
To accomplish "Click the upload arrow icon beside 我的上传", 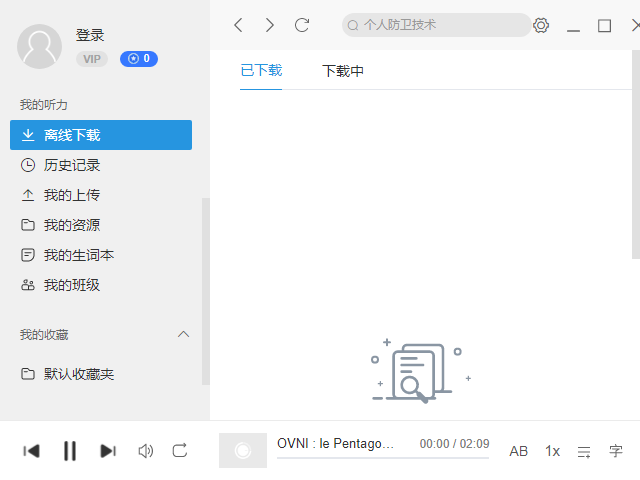I will coord(28,195).
